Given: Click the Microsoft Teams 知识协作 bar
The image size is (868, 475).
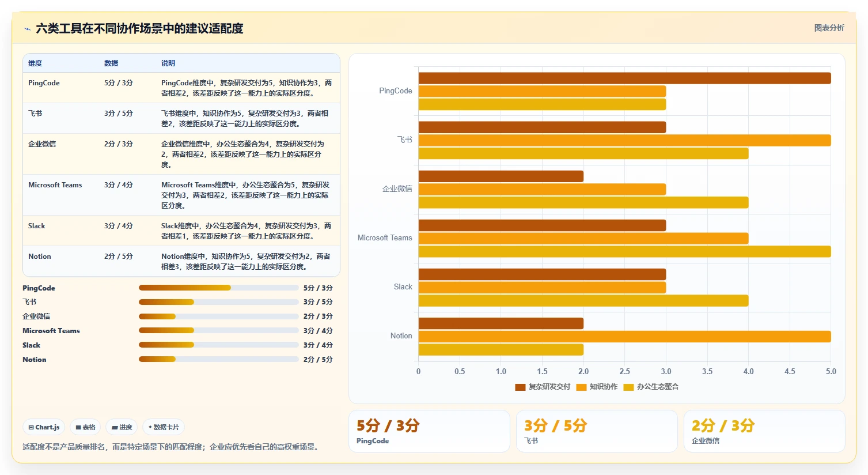Looking at the screenshot, I should (x=583, y=238).
